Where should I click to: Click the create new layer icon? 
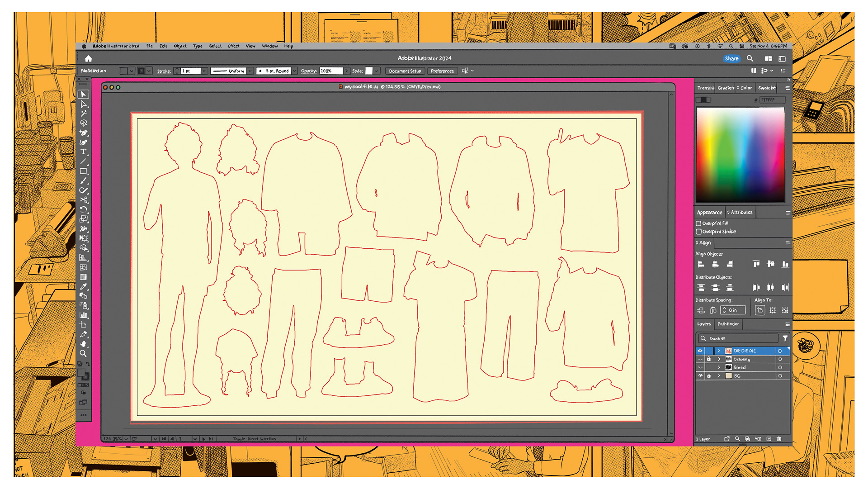769,439
